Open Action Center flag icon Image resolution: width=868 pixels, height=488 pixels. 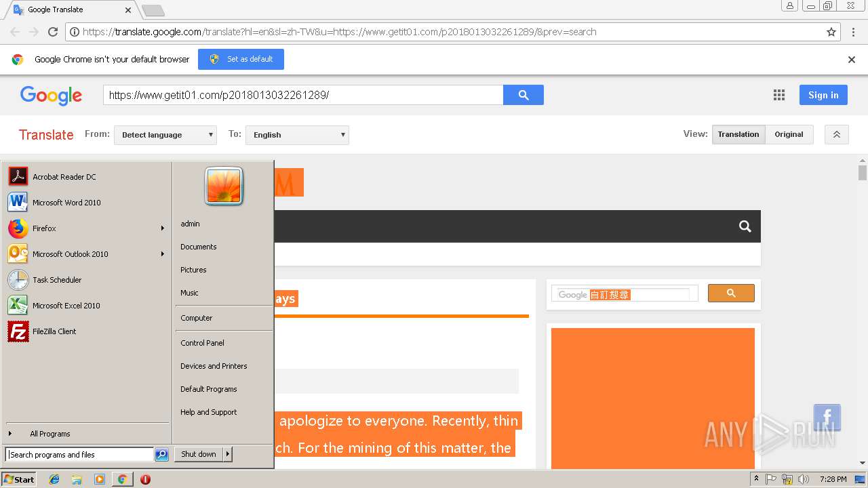[771, 479]
